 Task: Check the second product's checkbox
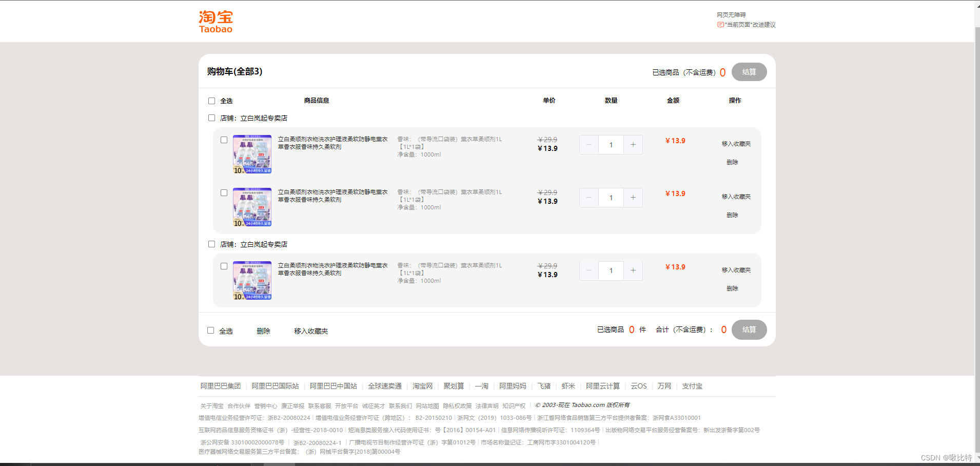click(x=224, y=192)
